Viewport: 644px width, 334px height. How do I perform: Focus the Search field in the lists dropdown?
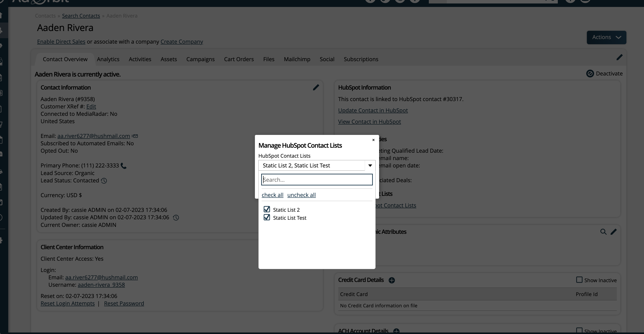(x=317, y=180)
